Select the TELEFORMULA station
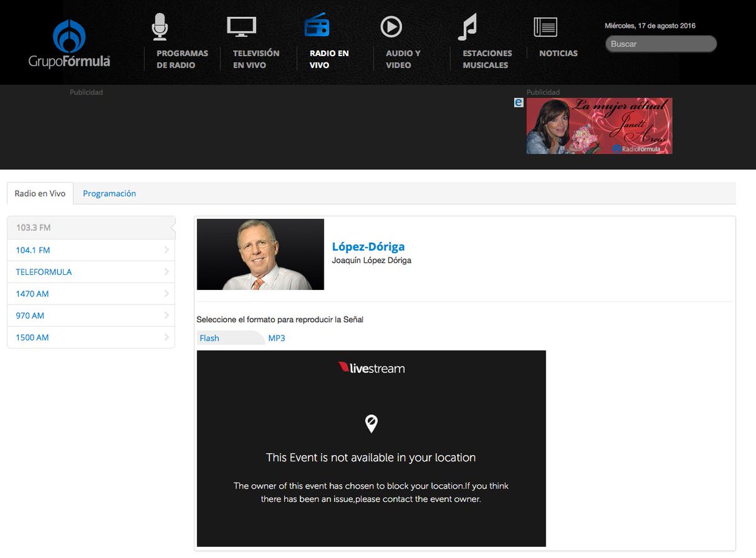The image size is (756, 558). [x=91, y=272]
